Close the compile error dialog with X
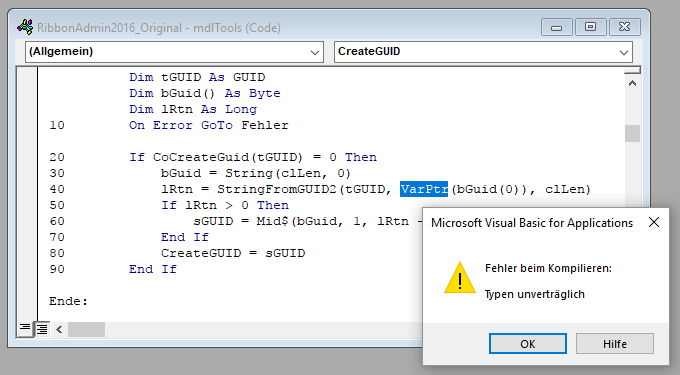Image resolution: width=680 pixels, height=375 pixels. [654, 222]
